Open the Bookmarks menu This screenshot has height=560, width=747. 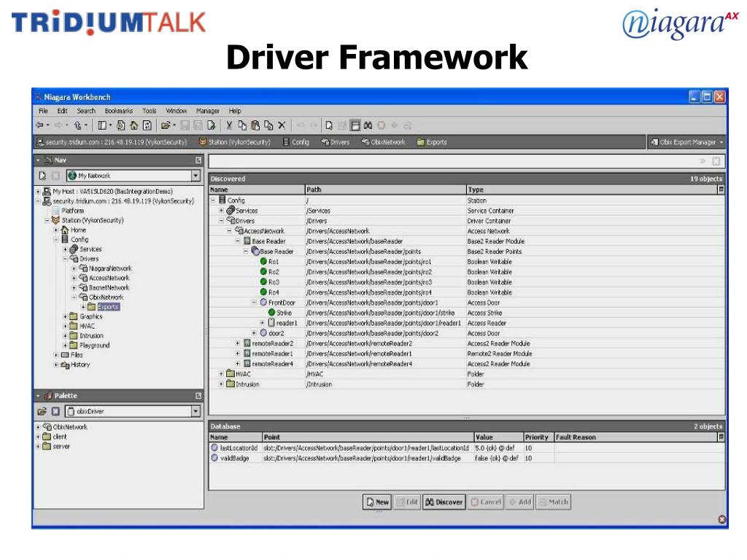(x=119, y=111)
